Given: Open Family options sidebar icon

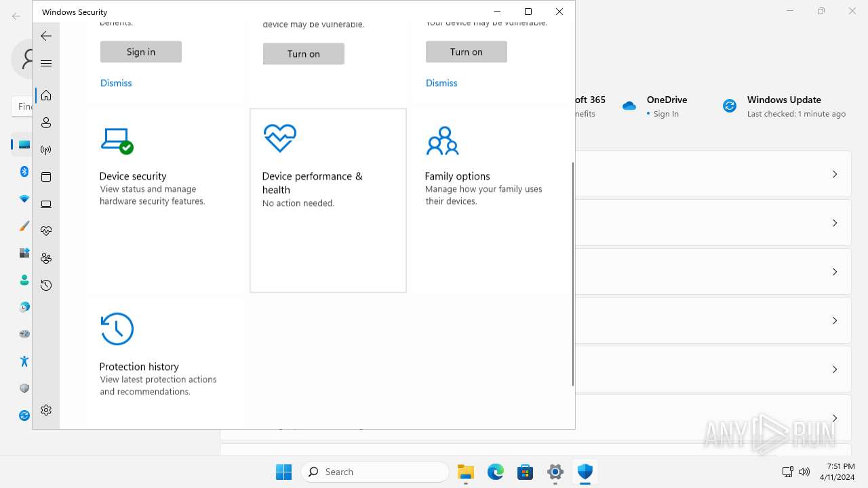Looking at the screenshot, I should tap(46, 258).
